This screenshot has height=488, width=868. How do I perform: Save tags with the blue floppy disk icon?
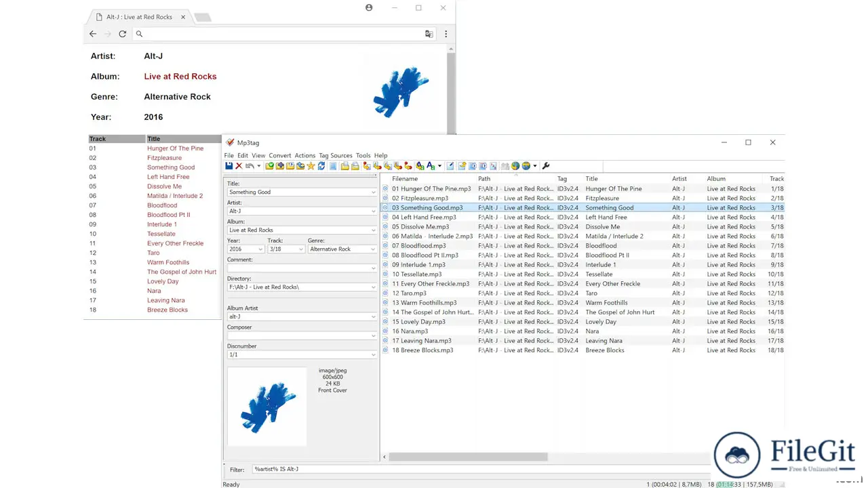coord(229,165)
